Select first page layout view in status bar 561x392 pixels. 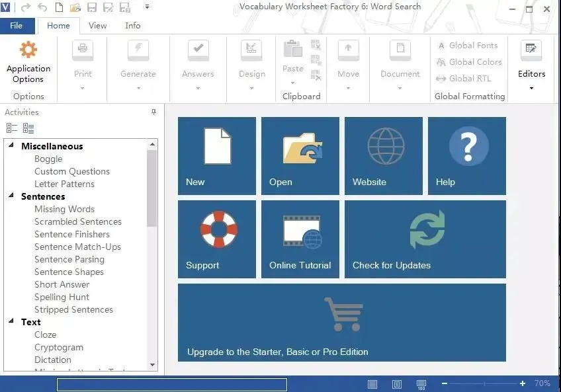pyautogui.click(x=372, y=384)
